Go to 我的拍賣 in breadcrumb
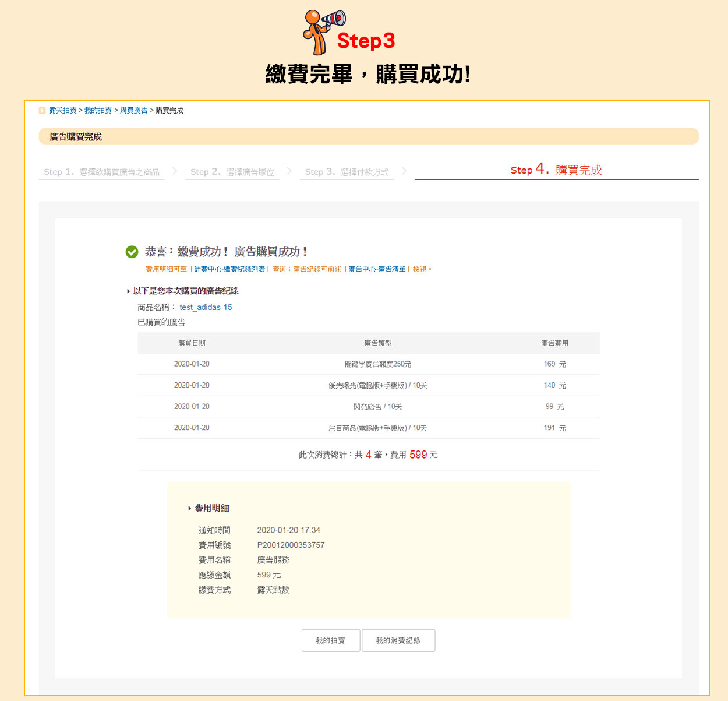This screenshot has width=728, height=701. point(98,111)
